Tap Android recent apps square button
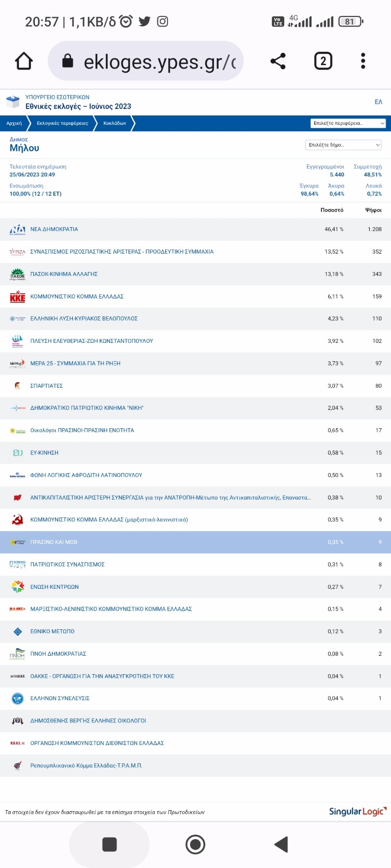Screen dimensions: 391x868 pyautogui.click(x=110, y=844)
